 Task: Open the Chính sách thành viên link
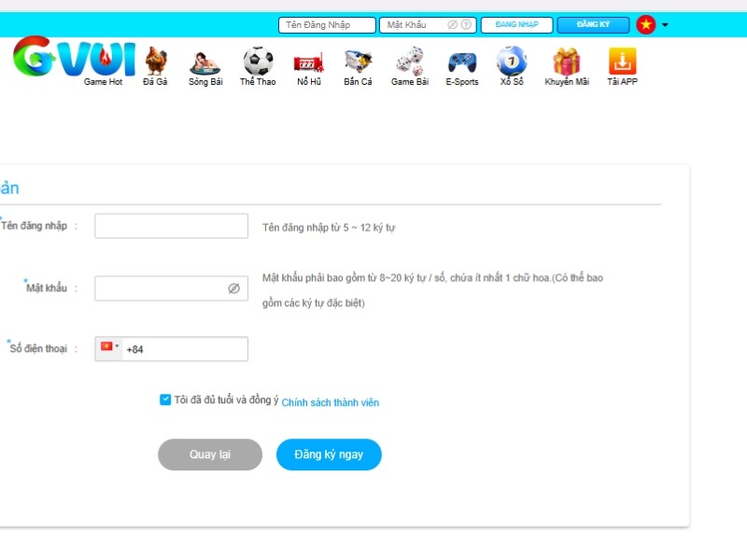(331, 403)
